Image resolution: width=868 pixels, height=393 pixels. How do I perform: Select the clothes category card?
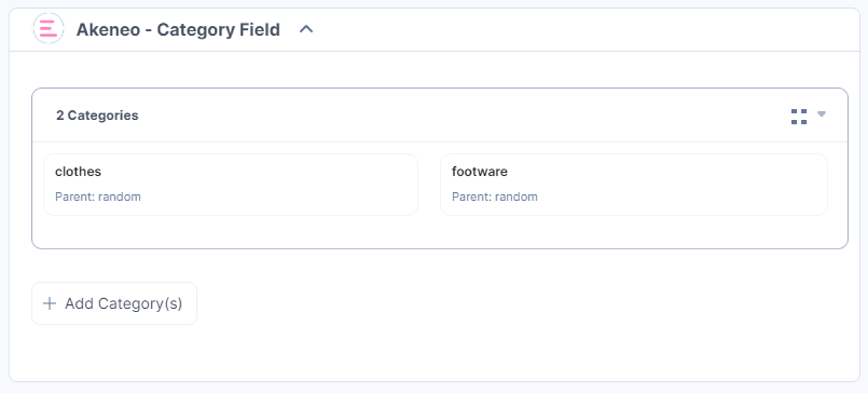pos(231,185)
